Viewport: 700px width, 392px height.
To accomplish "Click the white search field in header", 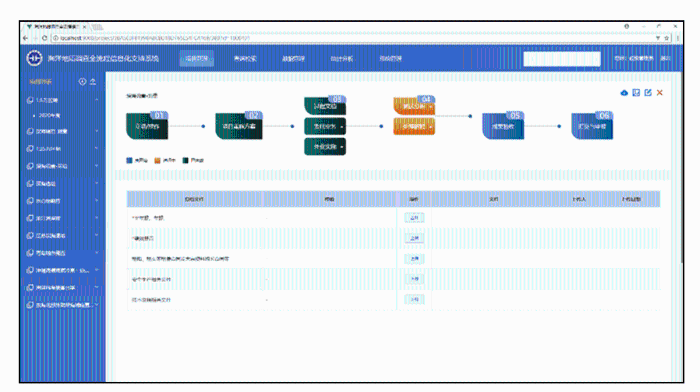I will click(x=562, y=59).
